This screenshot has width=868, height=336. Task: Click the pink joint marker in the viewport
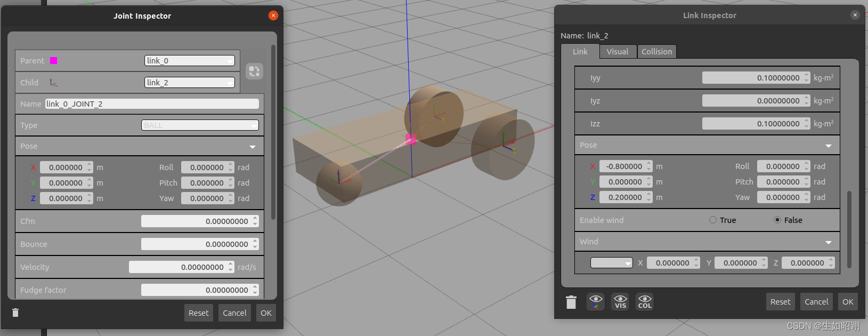411,139
